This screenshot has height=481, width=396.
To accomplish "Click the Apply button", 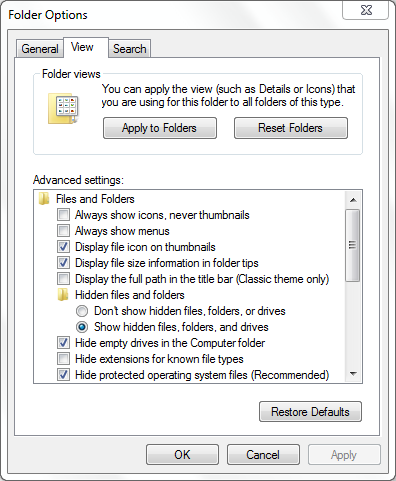I will click(344, 455).
